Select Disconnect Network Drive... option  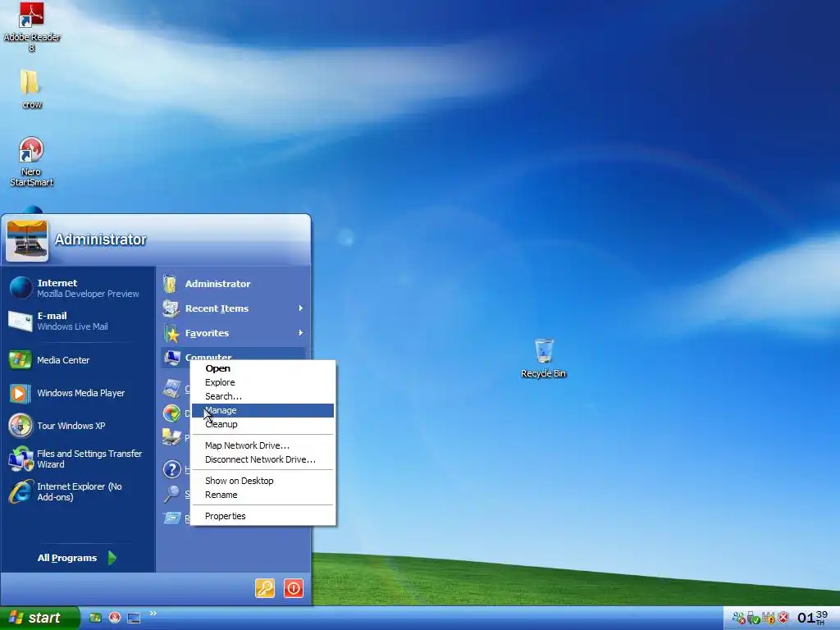(x=263, y=459)
